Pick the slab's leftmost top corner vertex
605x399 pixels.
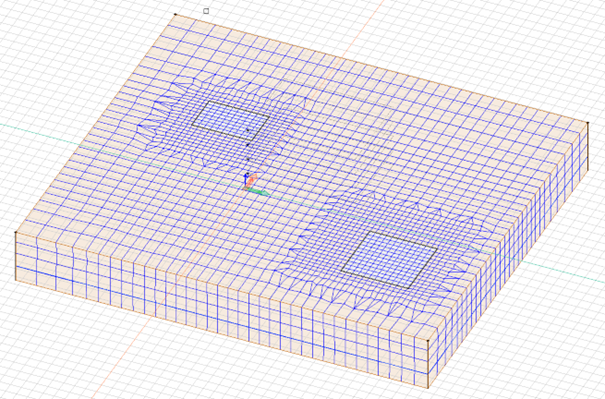click(x=15, y=232)
